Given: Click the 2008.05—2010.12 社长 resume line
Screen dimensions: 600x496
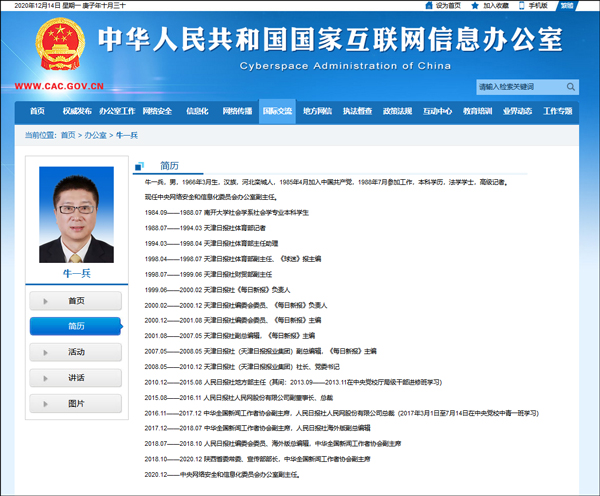Looking at the screenshot, I should point(242,367).
